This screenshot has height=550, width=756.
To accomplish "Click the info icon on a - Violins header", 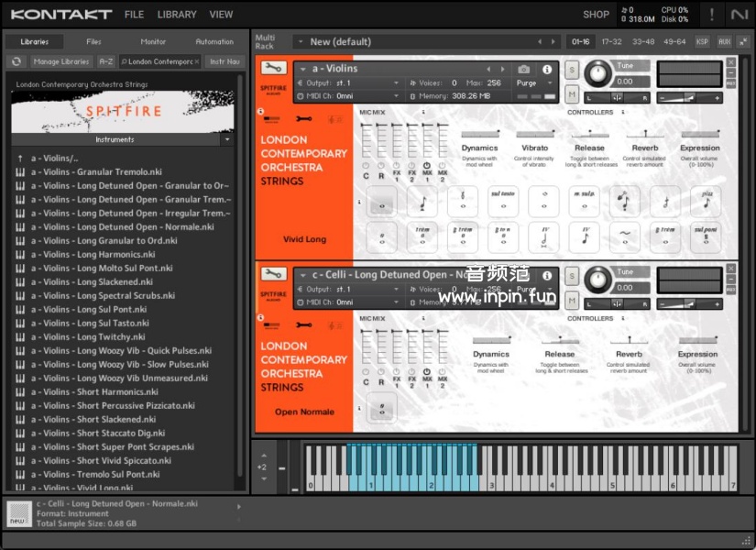I will [547, 70].
